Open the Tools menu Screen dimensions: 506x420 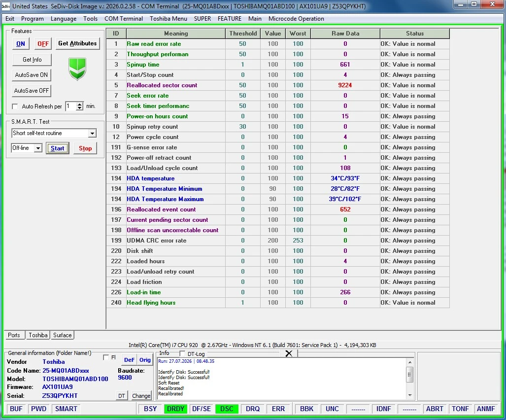tap(90, 19)
